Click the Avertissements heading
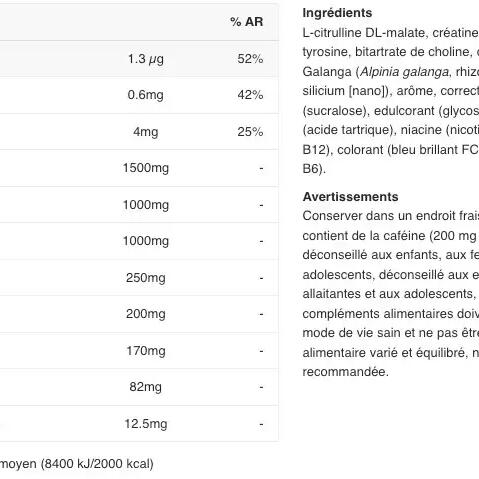 pos(350,197)
